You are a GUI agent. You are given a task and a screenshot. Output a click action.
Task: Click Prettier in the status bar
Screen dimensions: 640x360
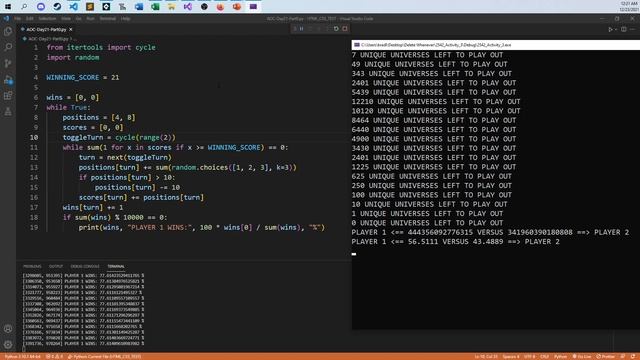pyautogui.click(x=605, y=357)
